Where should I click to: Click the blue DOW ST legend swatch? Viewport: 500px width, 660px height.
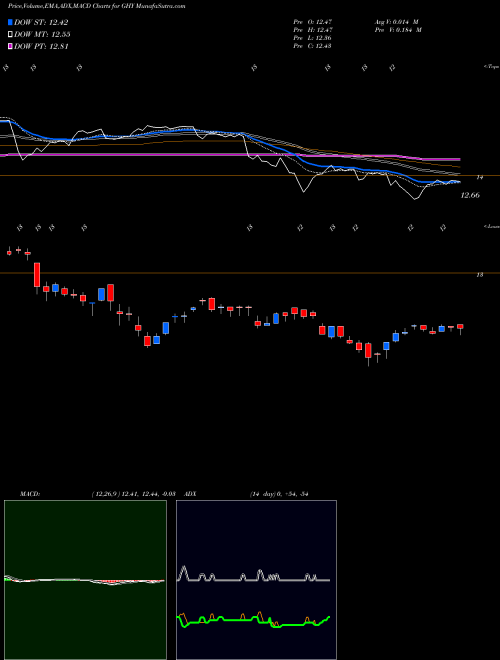[x=10, y=22]
